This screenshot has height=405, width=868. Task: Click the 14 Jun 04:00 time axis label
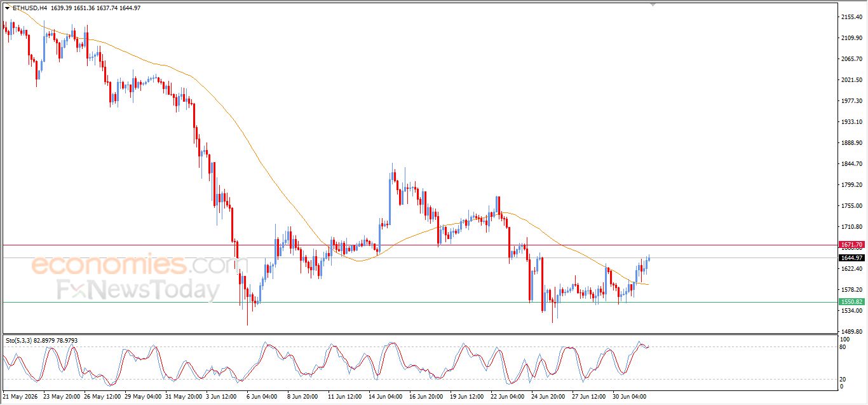click(386, 396)
